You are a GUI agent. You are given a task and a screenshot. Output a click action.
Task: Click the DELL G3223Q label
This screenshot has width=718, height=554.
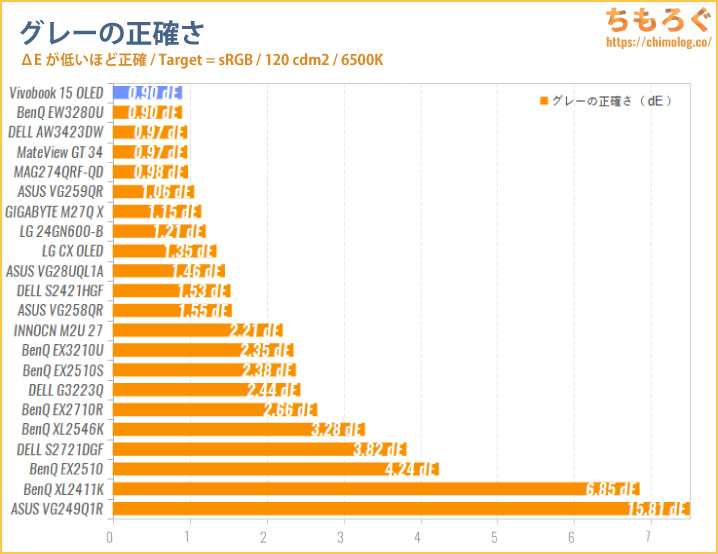pos(66,390)
